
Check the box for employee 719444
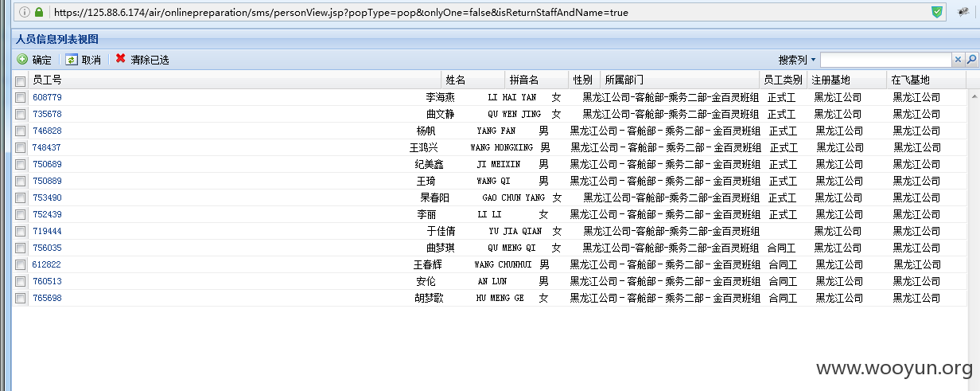(20, 231)
